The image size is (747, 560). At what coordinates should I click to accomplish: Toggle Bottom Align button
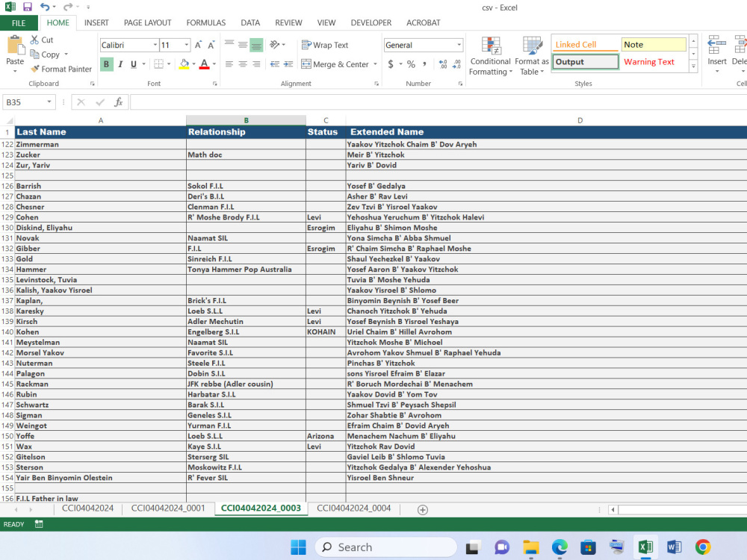(x=256, y=45)
